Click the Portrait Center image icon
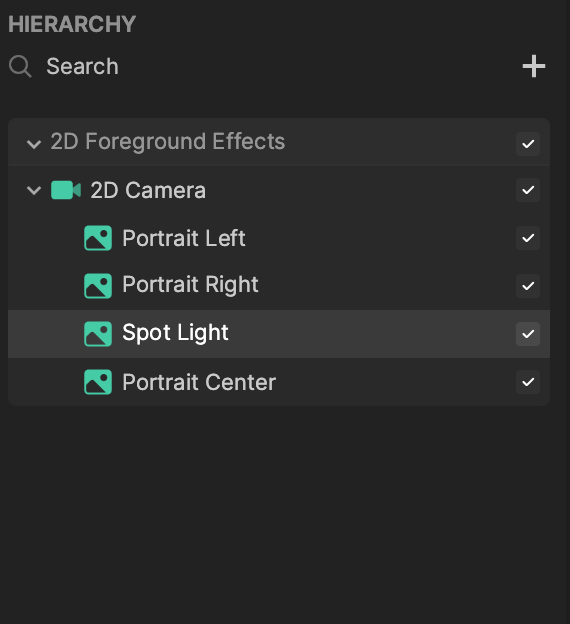 point(98,382)
